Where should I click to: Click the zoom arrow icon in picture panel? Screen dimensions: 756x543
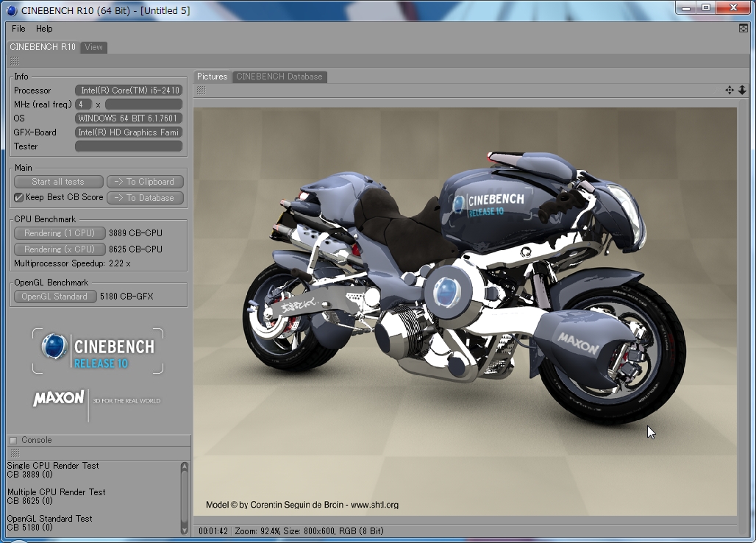[x=742, y=90]
